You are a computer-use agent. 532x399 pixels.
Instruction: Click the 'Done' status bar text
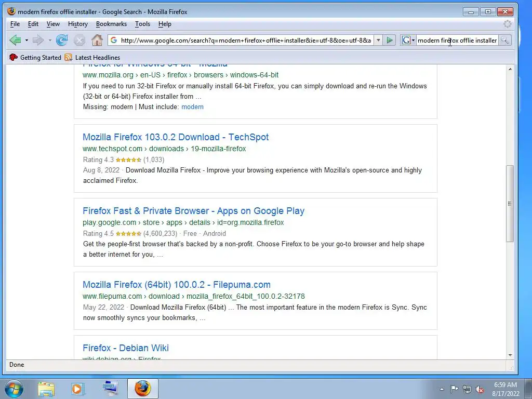click(x=17, y=365)
